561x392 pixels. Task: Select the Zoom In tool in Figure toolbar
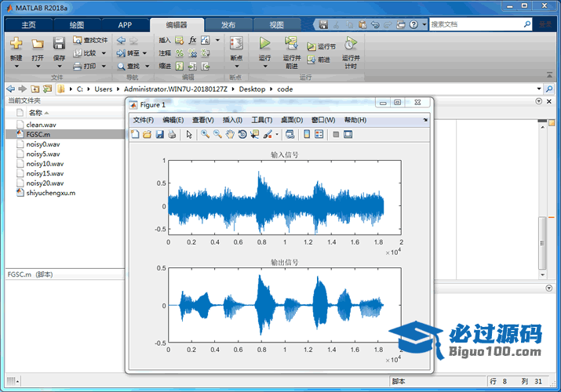[x=205, y=135]
